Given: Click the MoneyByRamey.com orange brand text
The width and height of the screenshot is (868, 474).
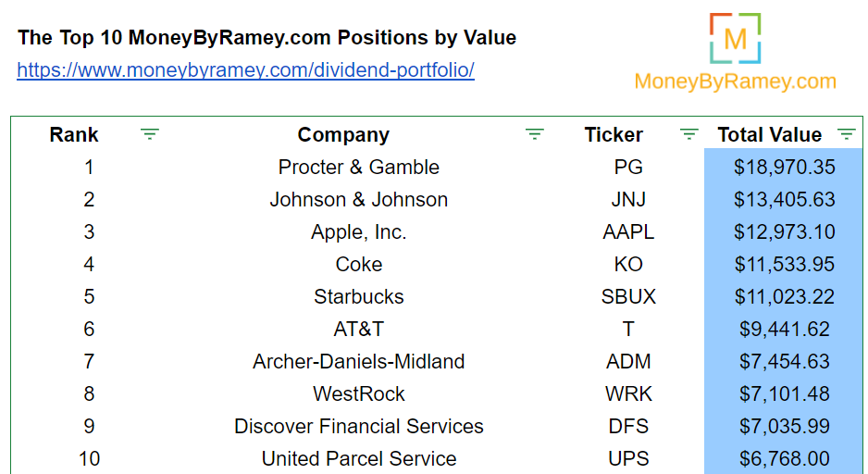Looking at the screenshot, I should (x=735, y=81).
